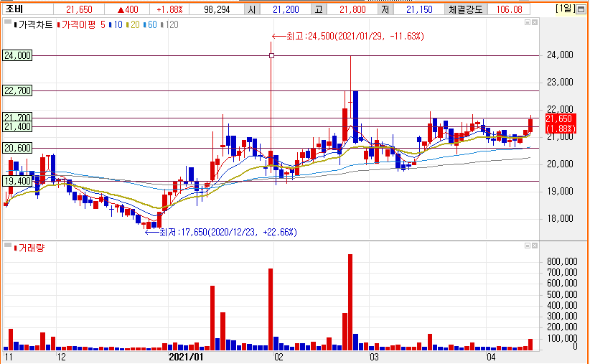Screen dimensions: 590x364
Task: Click the 03 month axis label
Action: point(374,357)
